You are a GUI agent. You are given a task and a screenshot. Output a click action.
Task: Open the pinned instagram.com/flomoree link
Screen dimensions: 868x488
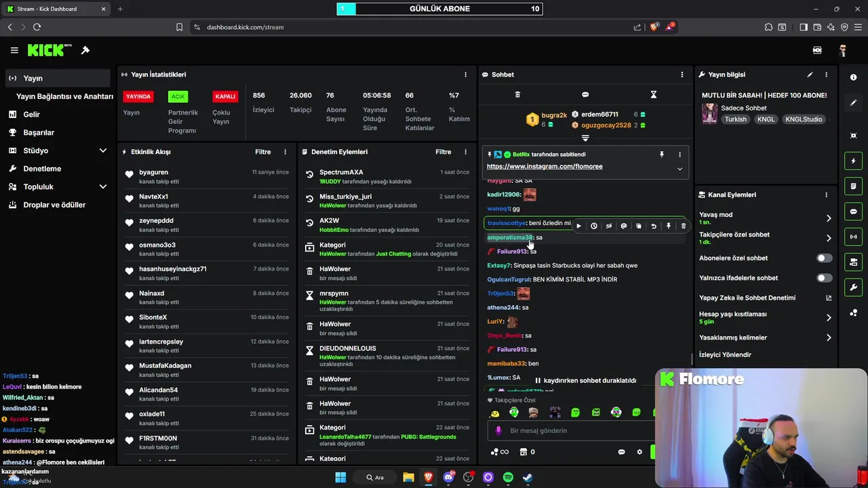(545, 167)
